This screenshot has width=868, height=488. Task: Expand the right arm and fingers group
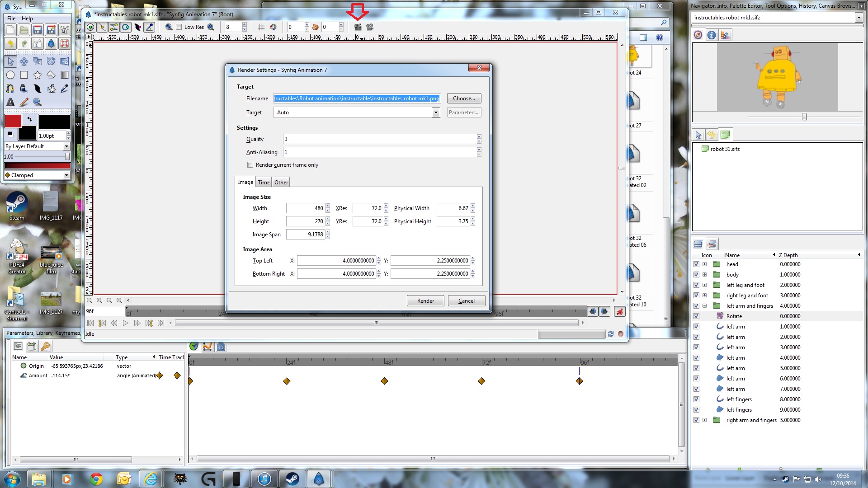[x=704, y=420]
